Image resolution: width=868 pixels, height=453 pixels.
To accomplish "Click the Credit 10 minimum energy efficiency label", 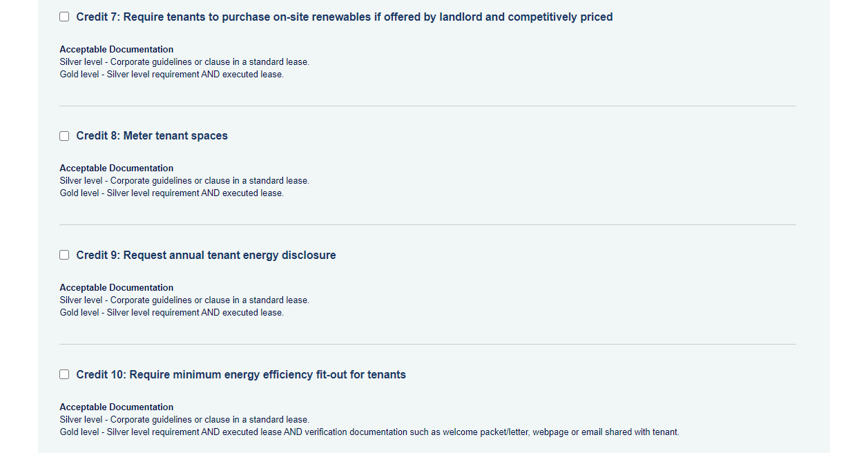I will [x=241, y=374].
